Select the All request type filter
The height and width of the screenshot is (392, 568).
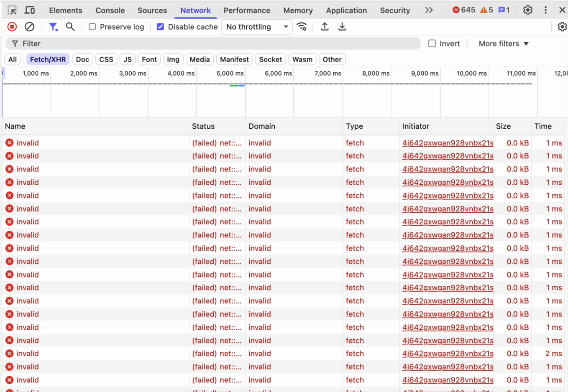tap(13, 59)
